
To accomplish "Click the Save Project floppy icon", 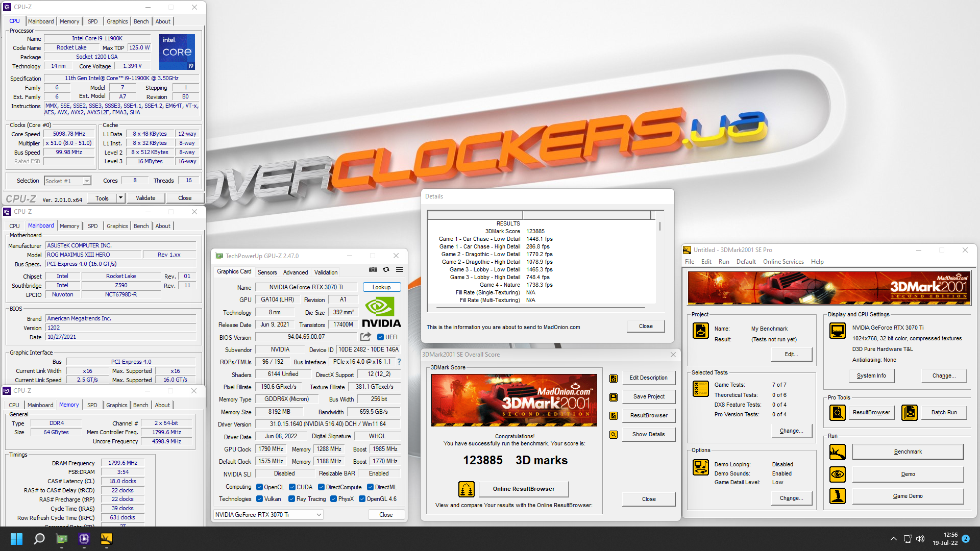I will tap(614, 397).
